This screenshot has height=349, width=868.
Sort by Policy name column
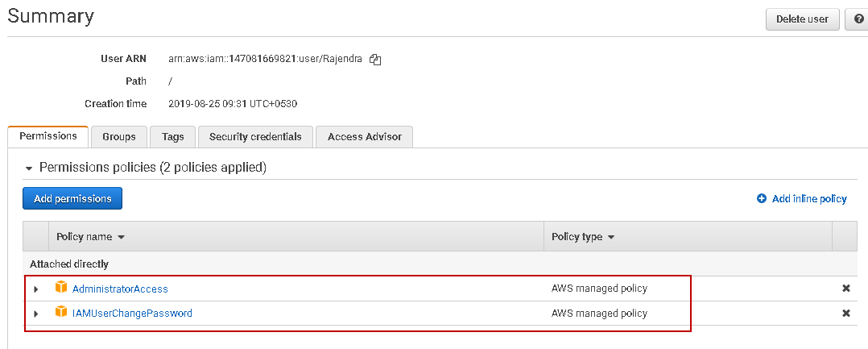pos(90,237)
